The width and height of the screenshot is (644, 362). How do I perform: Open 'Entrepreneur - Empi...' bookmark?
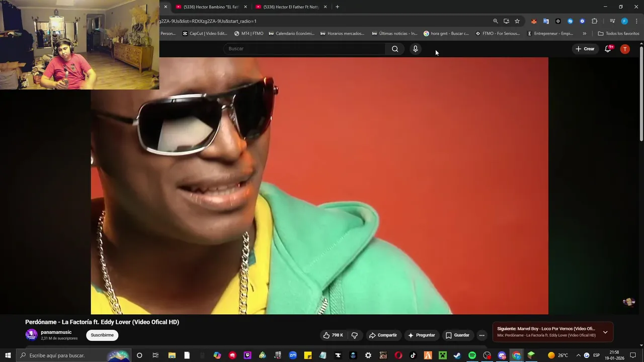[x=550, y=34]
